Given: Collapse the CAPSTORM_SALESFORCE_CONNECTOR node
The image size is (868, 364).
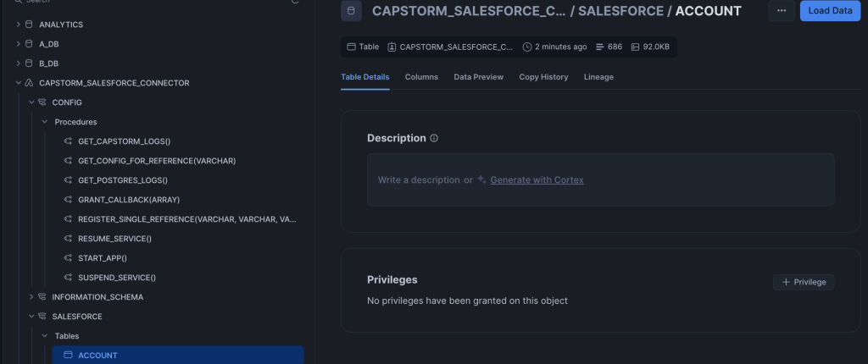Looking at the screenshot, I should coord(19,83).
